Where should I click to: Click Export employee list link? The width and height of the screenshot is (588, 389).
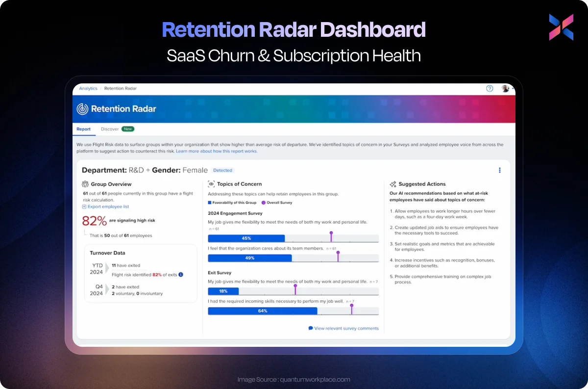click(108, 207)
